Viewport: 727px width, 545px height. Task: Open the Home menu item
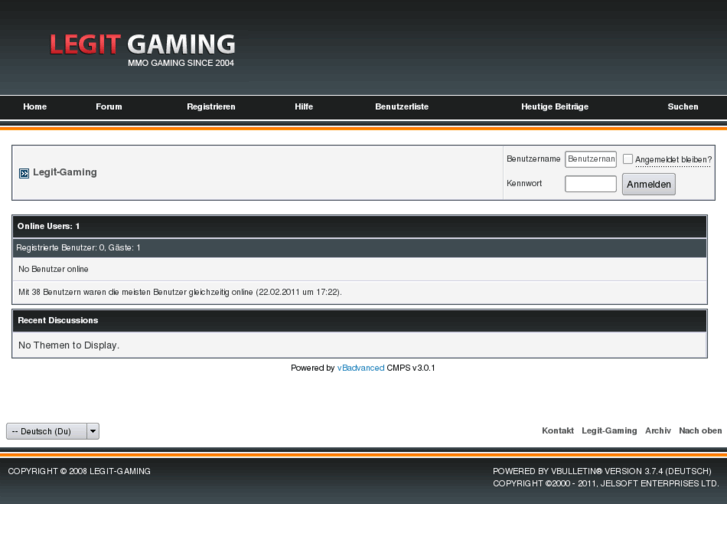click(x=35, y=107)
